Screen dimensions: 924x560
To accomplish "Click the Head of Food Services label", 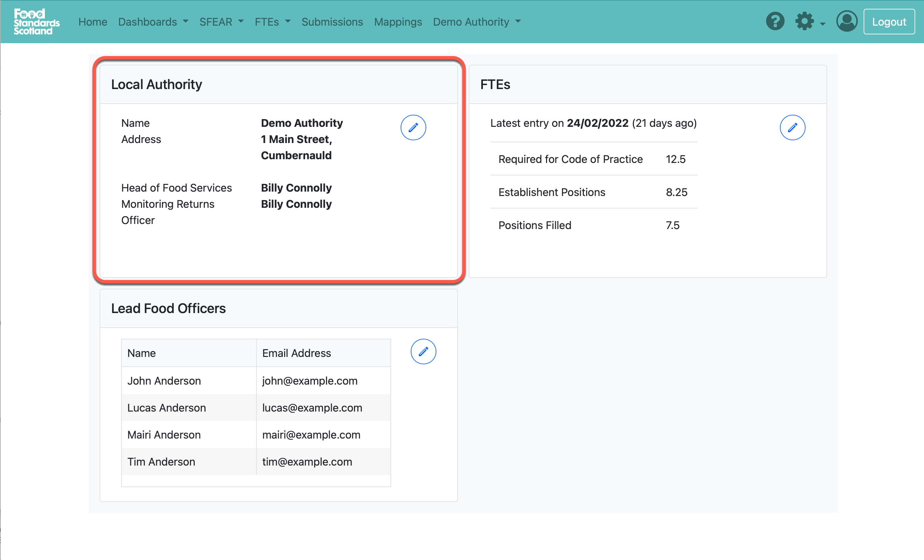I will click(176, 188).
